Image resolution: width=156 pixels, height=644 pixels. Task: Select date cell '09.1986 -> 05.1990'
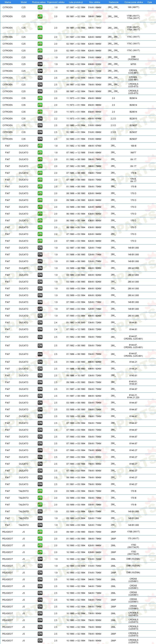pos(76,382)
